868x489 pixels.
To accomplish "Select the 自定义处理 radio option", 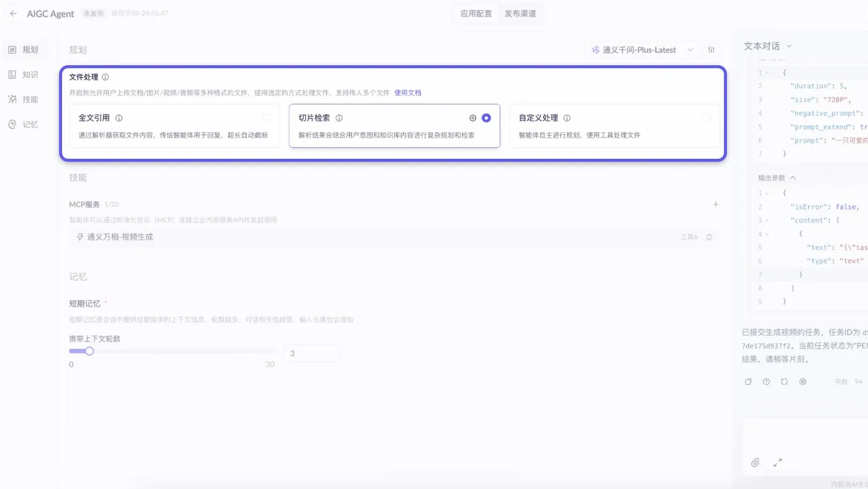I will point(706,118).
